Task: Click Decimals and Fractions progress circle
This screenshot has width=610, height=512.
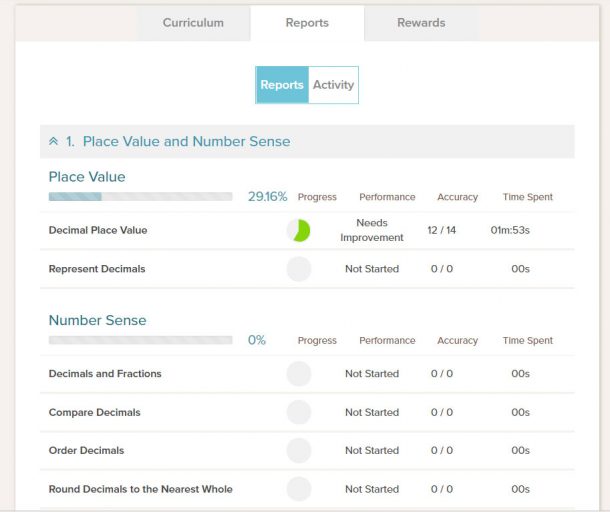Action: 298,374
